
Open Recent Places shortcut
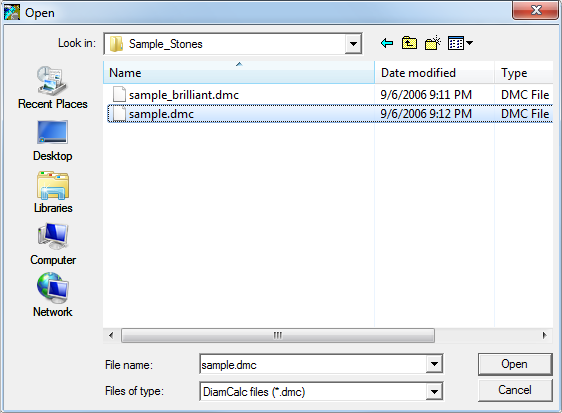click(53, 87)
